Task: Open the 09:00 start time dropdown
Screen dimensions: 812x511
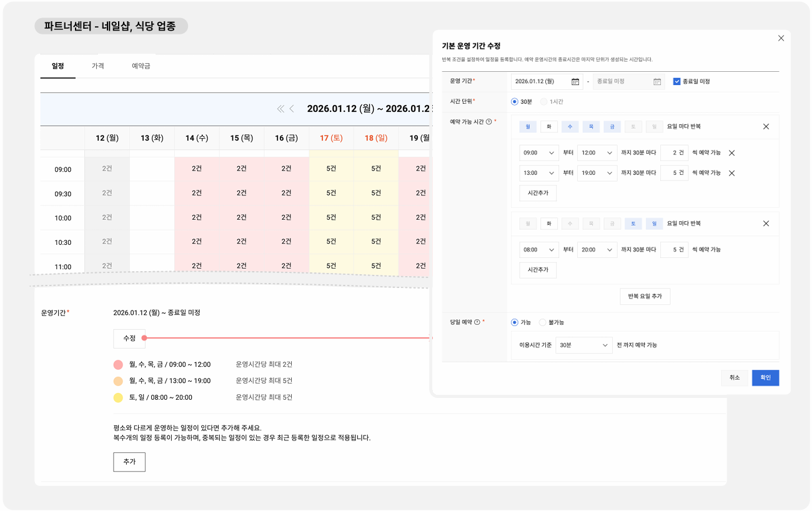Action: pyautogui.click(x=538, y=153)
